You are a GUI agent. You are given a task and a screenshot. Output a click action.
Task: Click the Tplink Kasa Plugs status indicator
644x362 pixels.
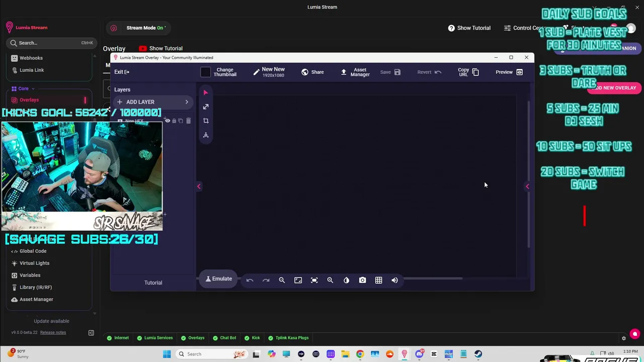click(x=288, y=338)
